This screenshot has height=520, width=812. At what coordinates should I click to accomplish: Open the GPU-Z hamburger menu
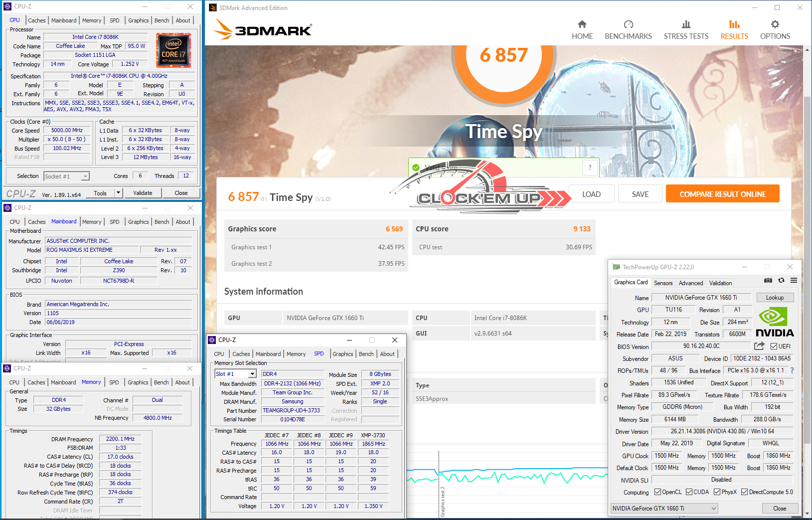click(794, 281)
